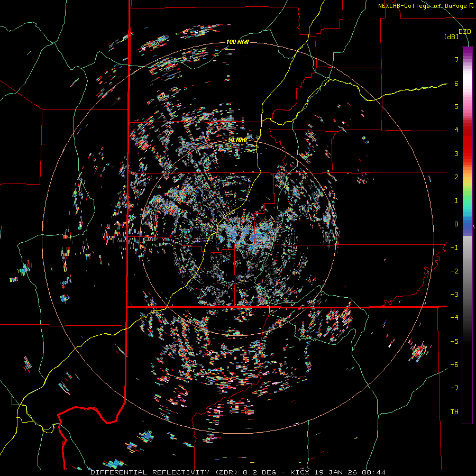Select the 4 dB scale label

[456, 130]
